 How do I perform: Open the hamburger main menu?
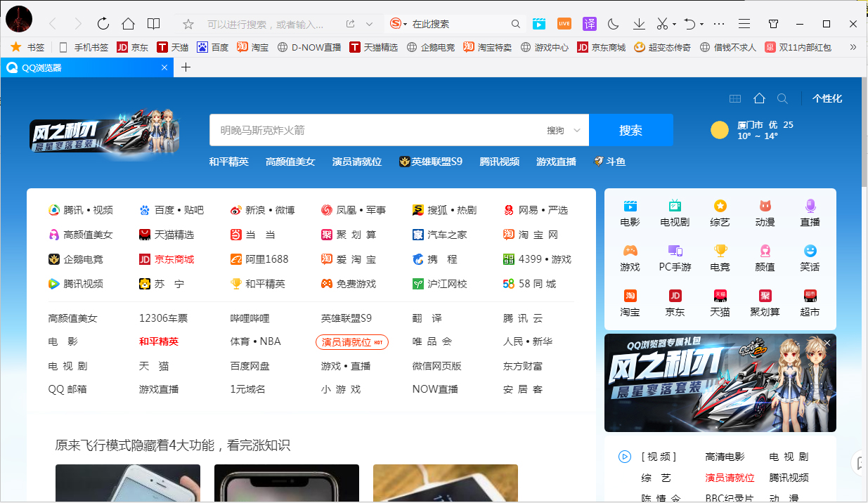744,23
